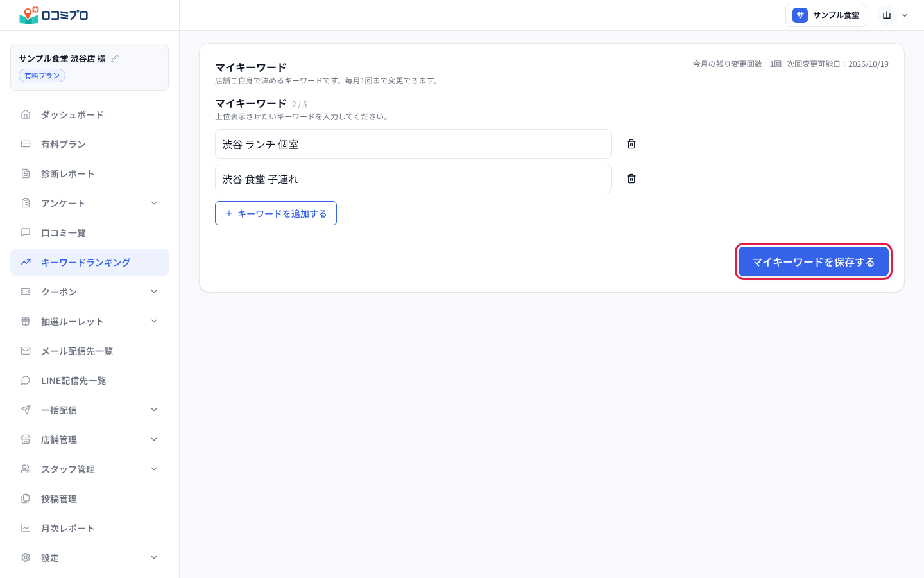The height and width of the screenshot is (578, 924).
Task: Expand the スタッフ管理 submenu chevron
Action: (154, 469)
